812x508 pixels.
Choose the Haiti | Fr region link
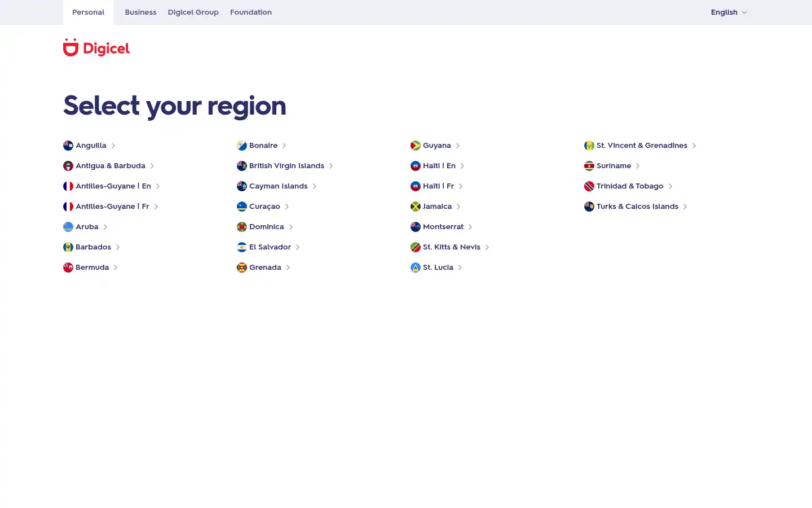pyautogui.click(x=437, y=186)
